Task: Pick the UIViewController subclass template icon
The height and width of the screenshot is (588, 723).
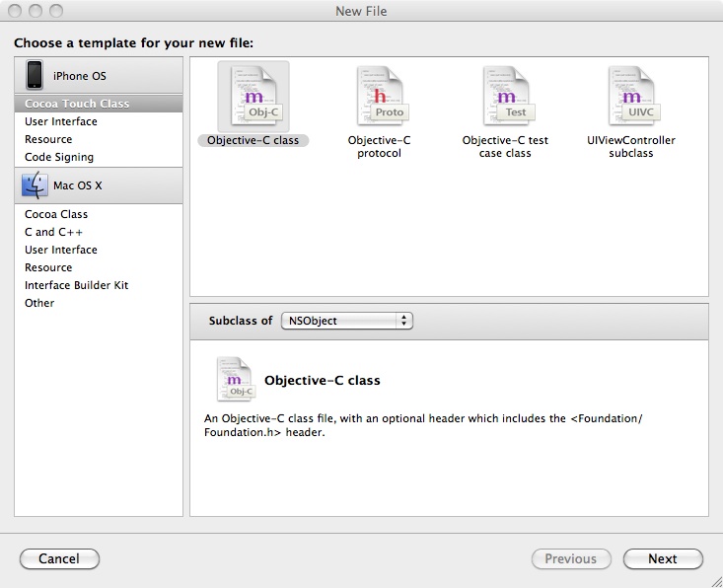Action: 632,96
